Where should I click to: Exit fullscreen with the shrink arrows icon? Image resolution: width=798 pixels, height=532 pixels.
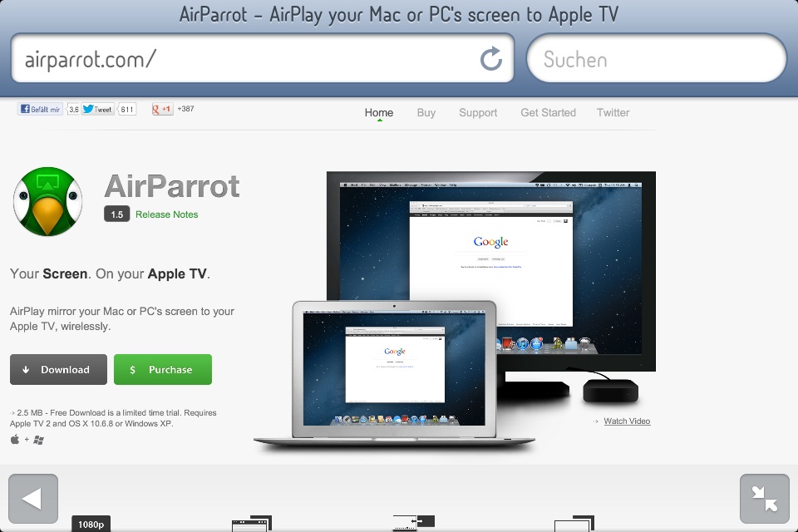pyautogui.click(x=764, y=499)
